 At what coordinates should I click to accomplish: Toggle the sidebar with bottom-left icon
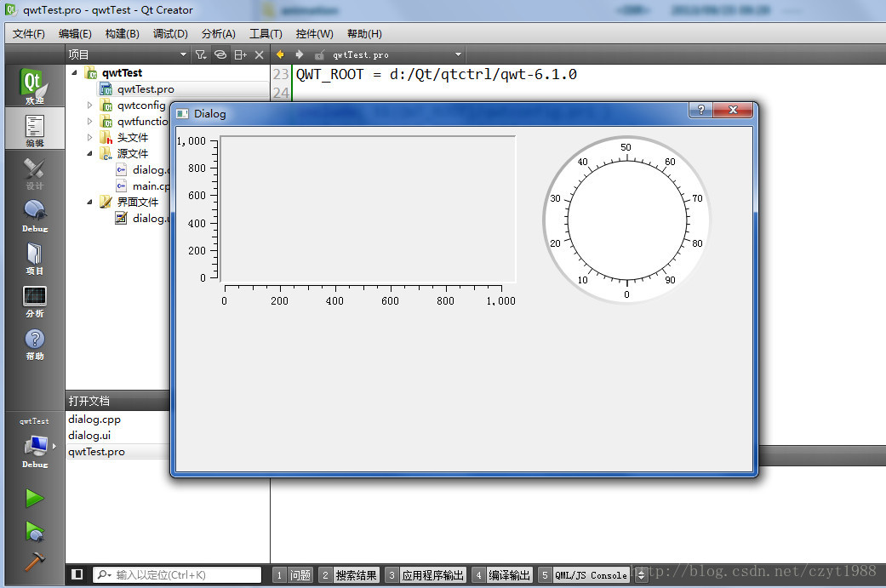(x=77, y=574)
